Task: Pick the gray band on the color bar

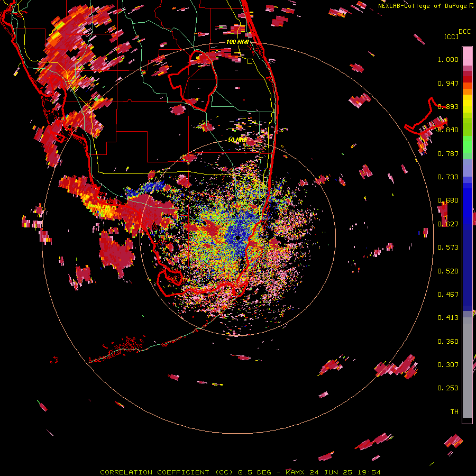Action: [x=467, y=368]
